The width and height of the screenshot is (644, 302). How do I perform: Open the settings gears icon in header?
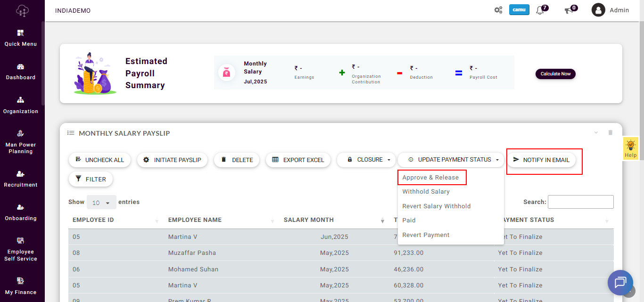(498, 10)
